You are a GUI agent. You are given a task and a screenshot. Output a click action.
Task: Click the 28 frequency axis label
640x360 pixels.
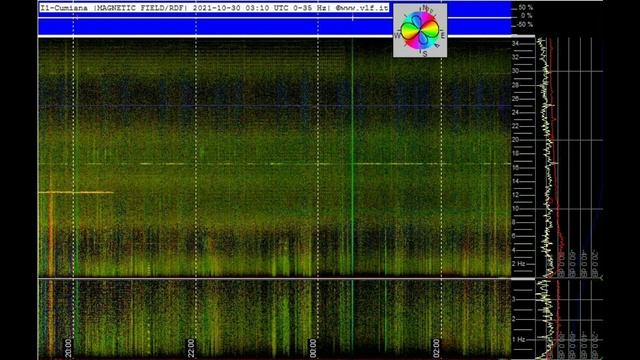pyautogui.click(x=516, y=85)
